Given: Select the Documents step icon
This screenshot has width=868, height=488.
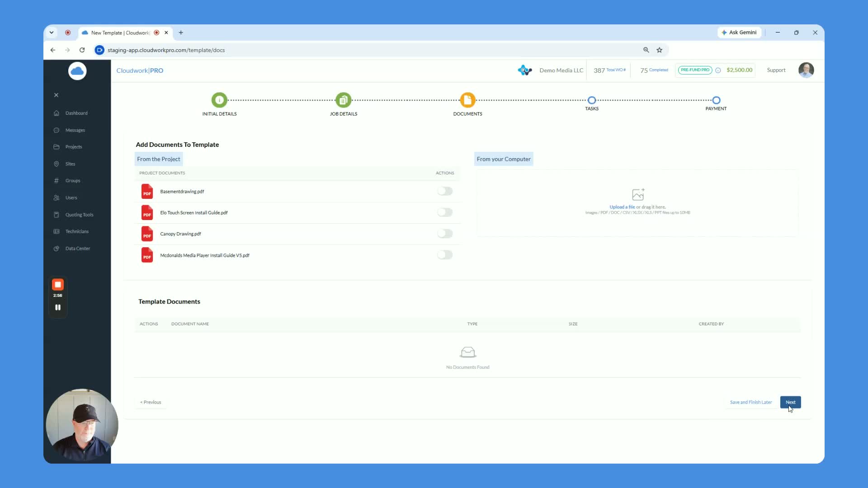Looking at the screenshot, I should click(467, 100).
